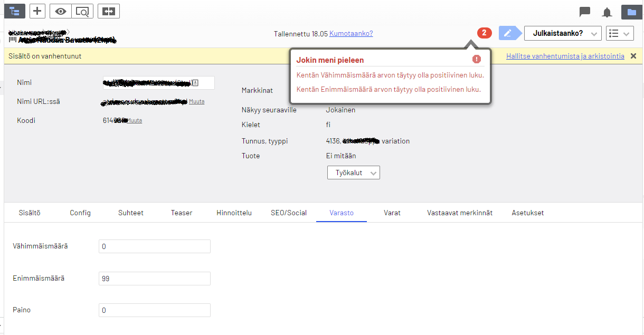Click the pencil edit status icon
This screenshot has height=335, width=644.
pos(507,33)
